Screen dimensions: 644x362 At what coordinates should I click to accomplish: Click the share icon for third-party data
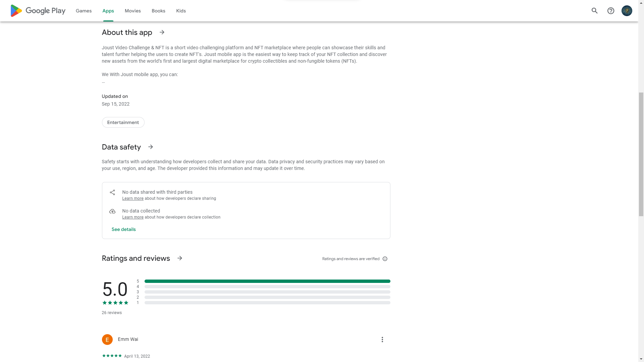(112, 192)
